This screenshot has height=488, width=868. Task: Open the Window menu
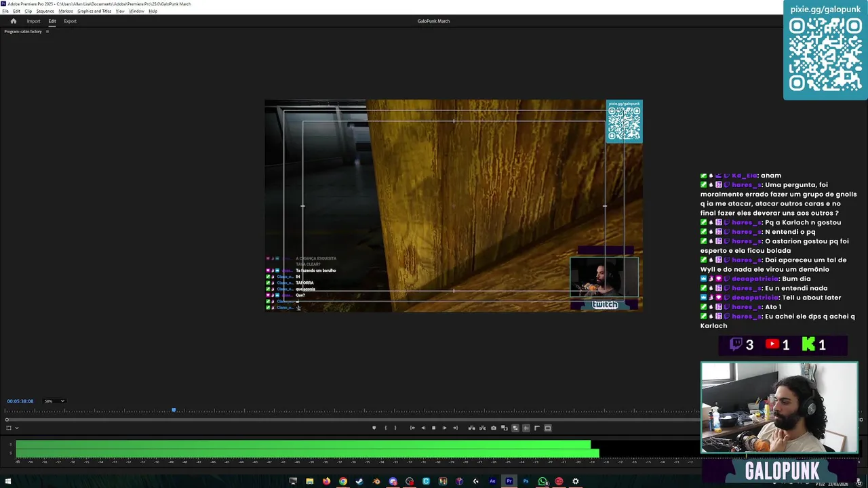click(x=136, y=11)
